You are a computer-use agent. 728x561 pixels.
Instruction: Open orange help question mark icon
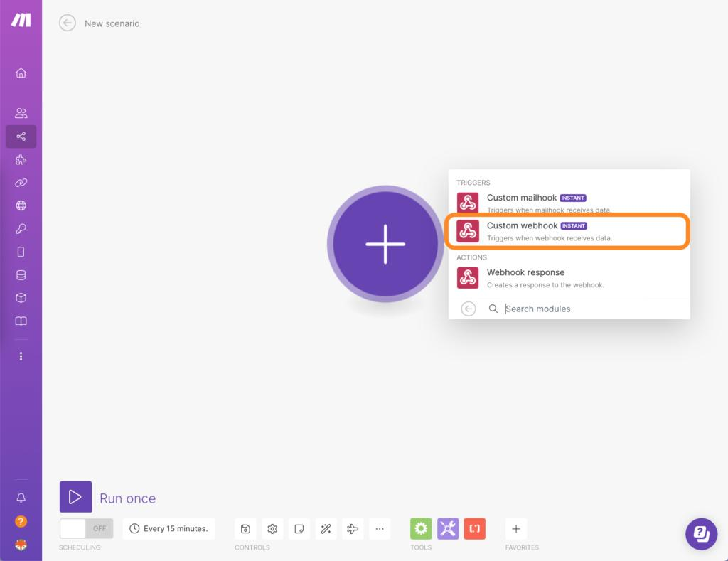21,521
